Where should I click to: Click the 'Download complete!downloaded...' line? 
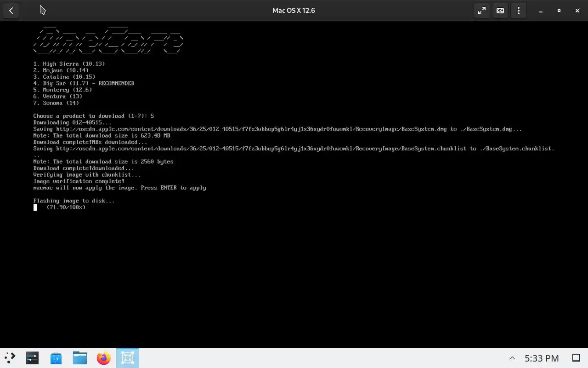coord(84,168)
